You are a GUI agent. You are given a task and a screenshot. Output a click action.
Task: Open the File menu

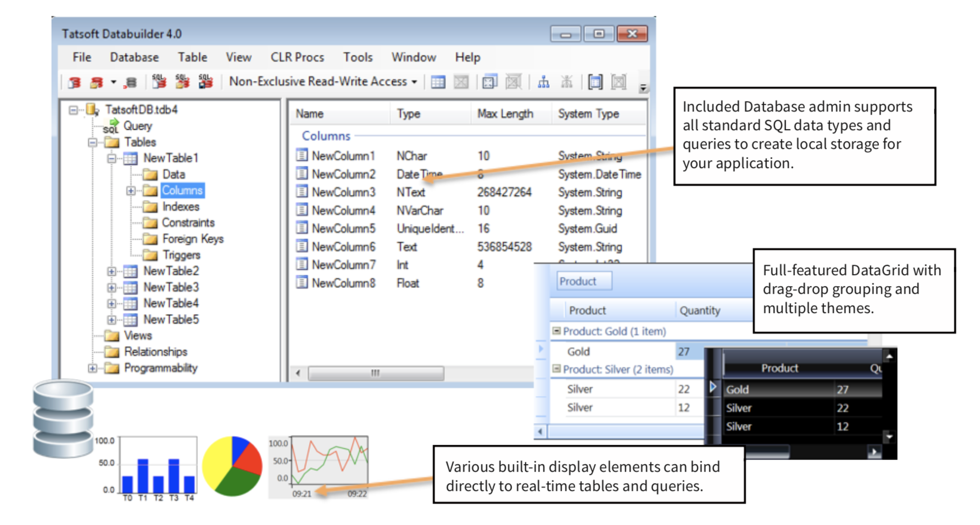(82, 57)
